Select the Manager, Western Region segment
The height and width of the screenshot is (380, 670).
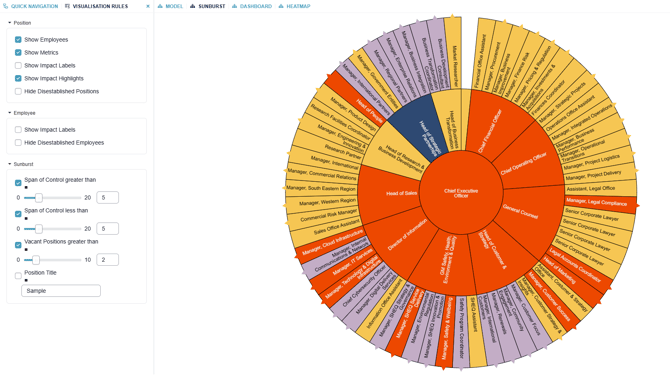pyautogui.click(x=323, y=203)
